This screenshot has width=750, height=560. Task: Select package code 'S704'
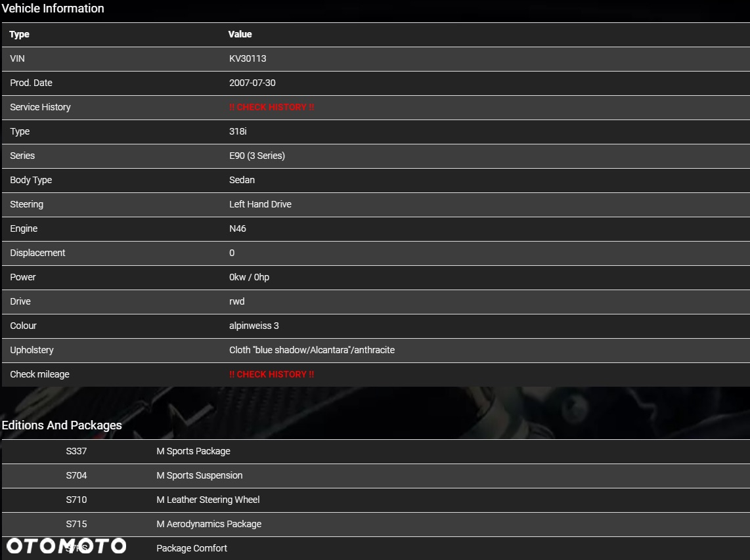(x=77, y=476)
